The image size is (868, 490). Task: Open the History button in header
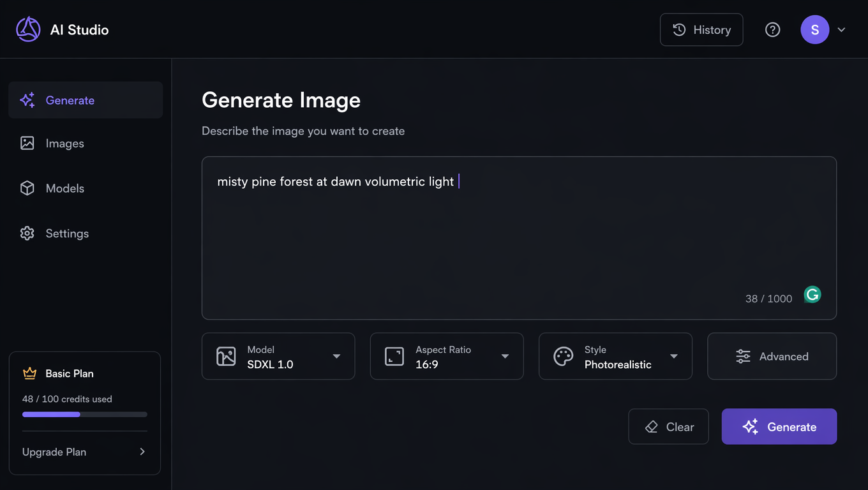[701, 29]
